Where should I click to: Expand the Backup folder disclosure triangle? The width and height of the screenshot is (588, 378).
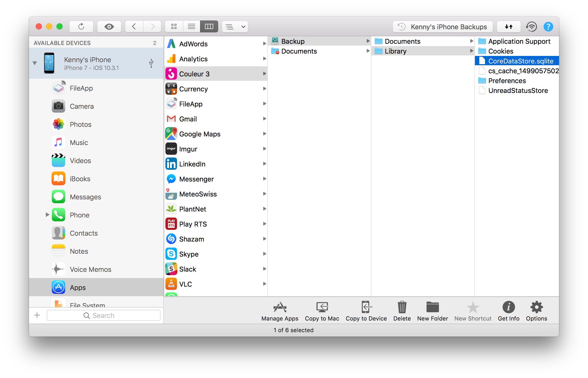[367, 41]
